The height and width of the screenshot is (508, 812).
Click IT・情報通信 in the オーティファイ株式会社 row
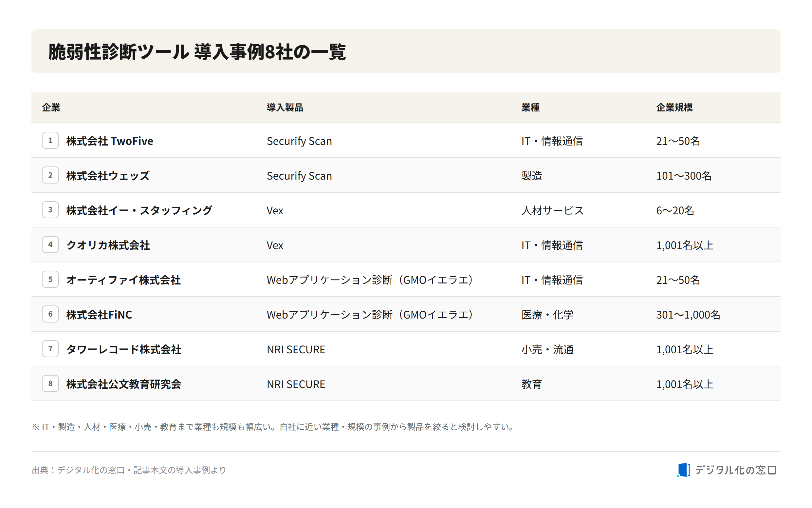pyautogui.click(x=552, y=280)
